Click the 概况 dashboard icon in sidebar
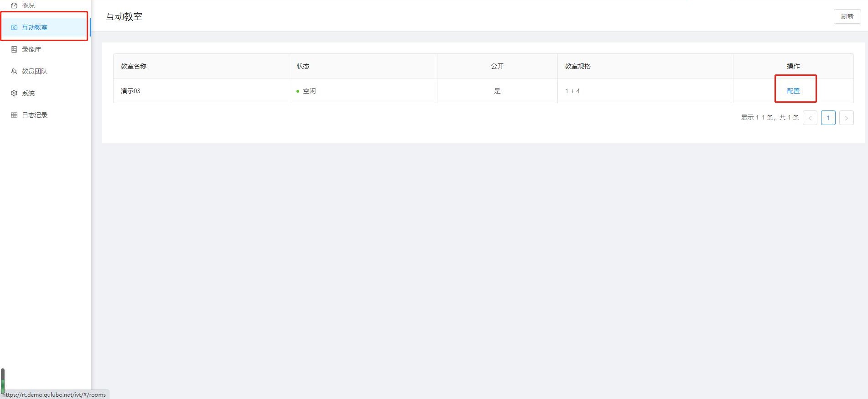Image resolution: width=868 pixels, height=399 pixels. [14, 5]
